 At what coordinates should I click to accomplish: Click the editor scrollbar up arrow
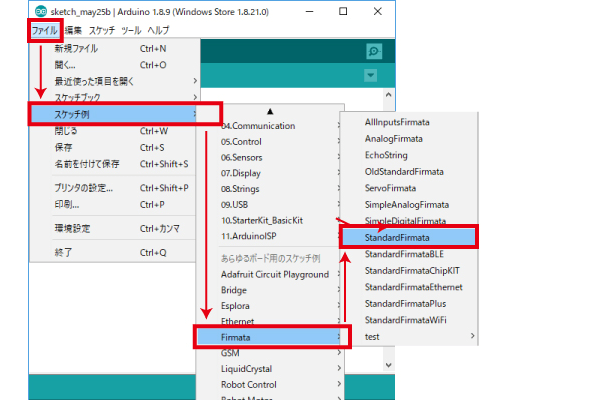389,94
